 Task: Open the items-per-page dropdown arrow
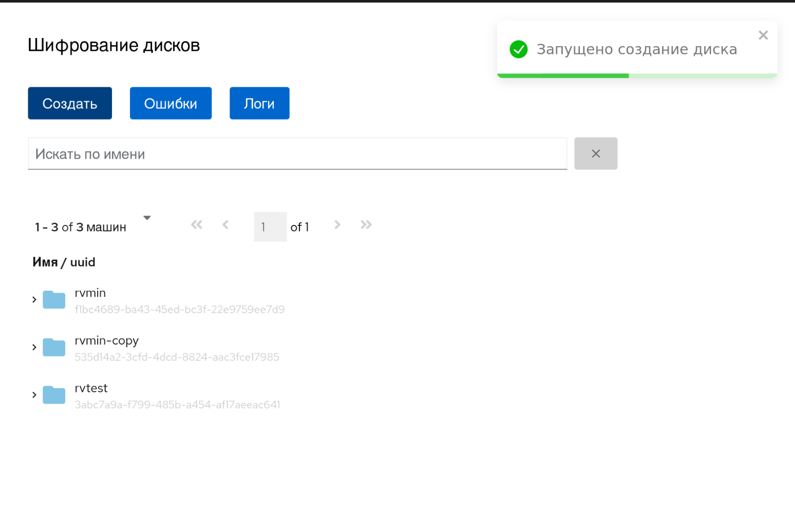pos(147,218)
